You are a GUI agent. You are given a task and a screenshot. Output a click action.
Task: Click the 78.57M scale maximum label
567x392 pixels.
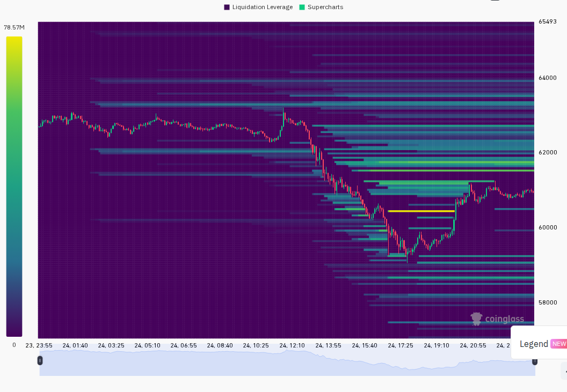[x=14, y=27]
